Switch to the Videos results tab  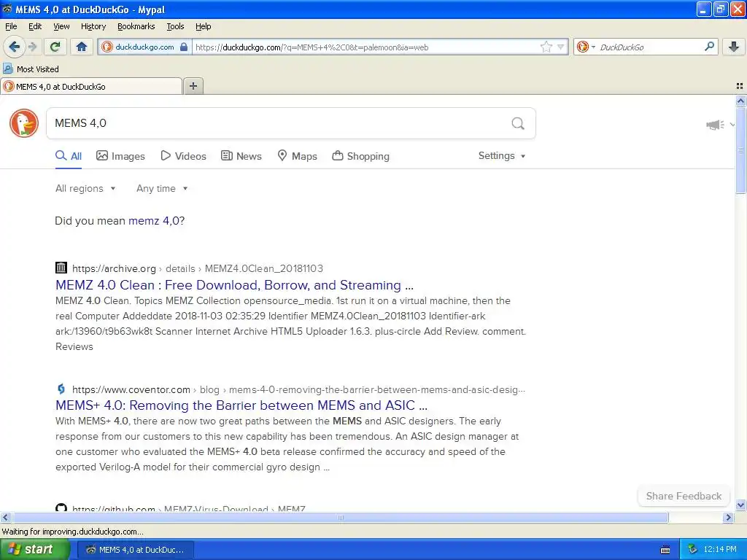pyautogui.click(x=183, y=156)
